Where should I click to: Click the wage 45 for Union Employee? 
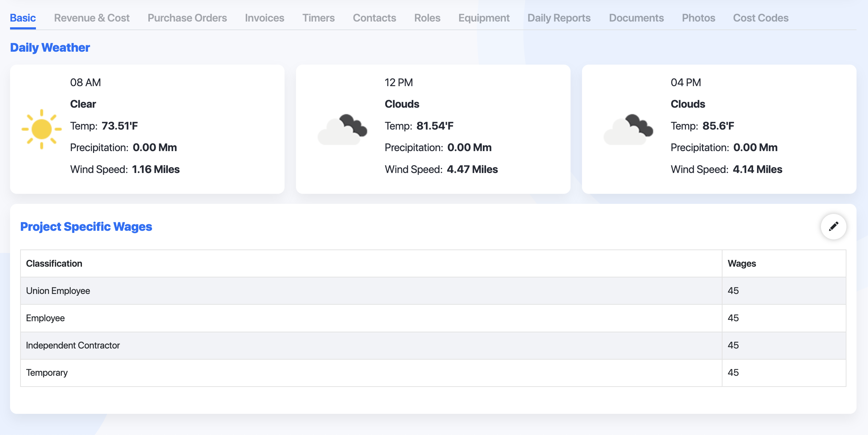coord(733,291)
